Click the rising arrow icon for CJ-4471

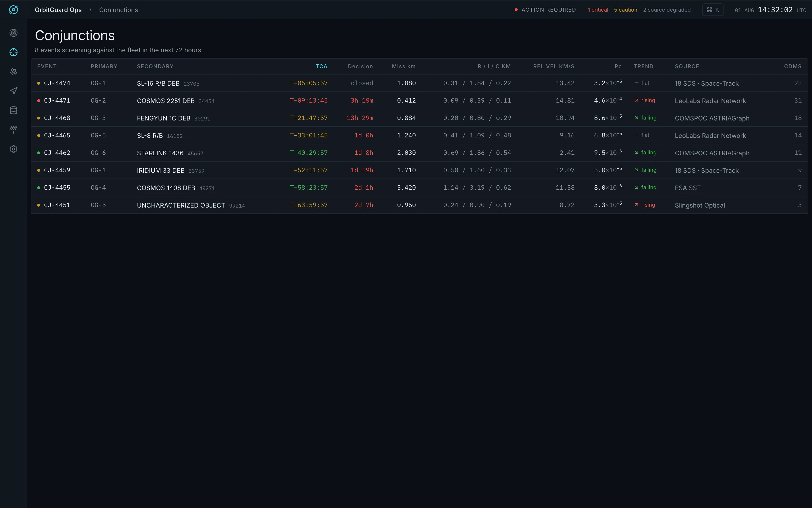pos(637,100)
